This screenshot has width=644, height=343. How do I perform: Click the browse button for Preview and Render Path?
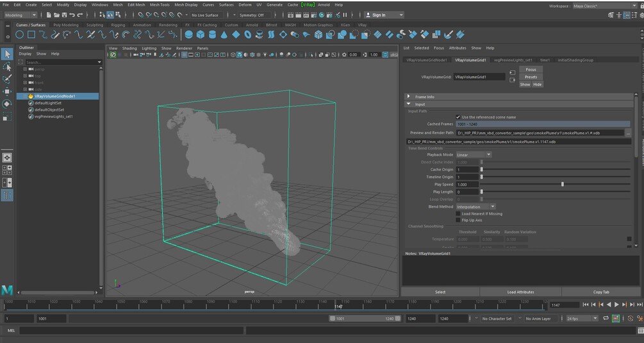click(628, 133)
